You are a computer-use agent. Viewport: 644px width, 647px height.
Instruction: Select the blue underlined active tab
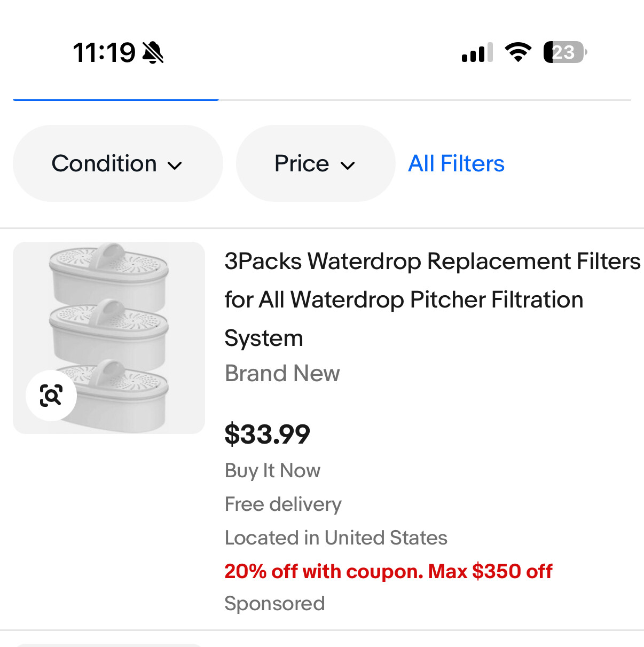click(115, 99)
